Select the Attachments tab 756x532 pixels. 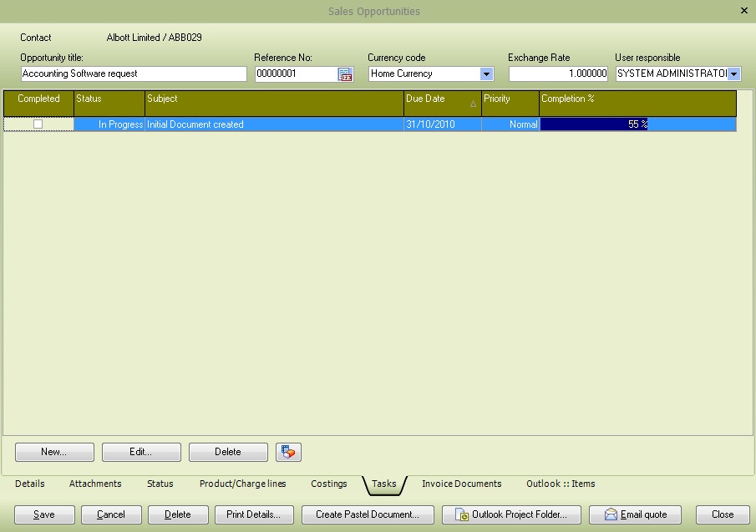pos(94,484)
